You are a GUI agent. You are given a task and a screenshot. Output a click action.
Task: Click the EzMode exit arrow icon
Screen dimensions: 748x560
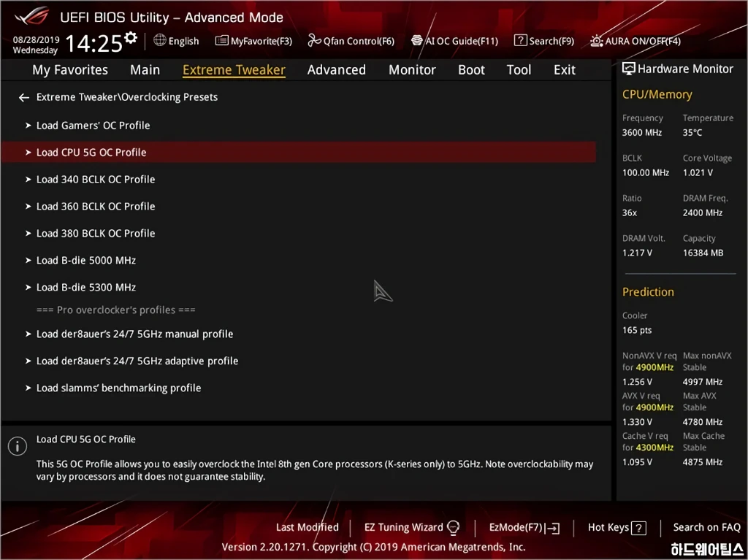tap(553, 528)
